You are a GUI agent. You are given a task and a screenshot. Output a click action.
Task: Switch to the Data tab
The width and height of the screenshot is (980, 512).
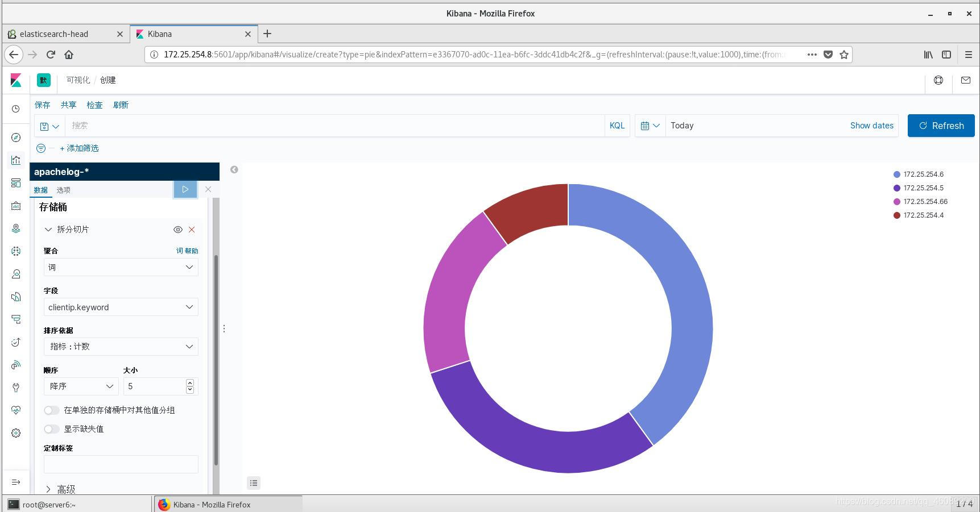coord(41,190)
